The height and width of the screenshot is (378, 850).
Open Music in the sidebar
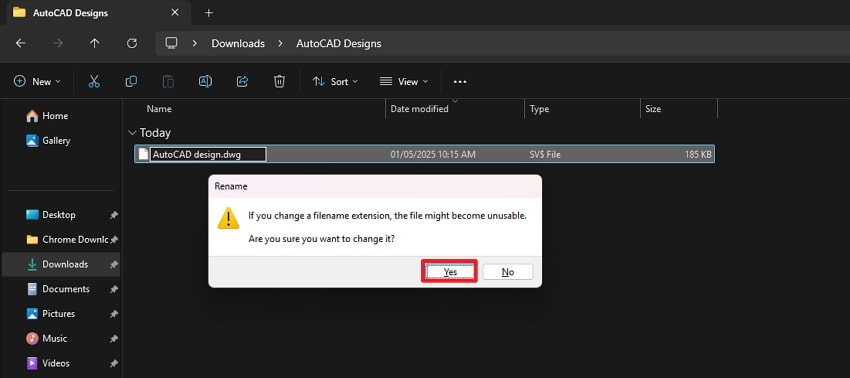pos(55,338)
